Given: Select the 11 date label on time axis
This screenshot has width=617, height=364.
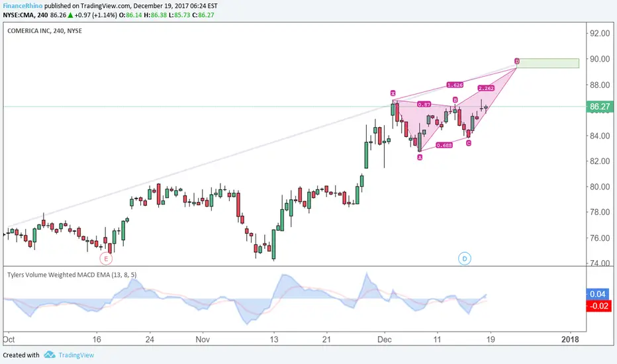Looking at the screenshot, I should point(437,340).
